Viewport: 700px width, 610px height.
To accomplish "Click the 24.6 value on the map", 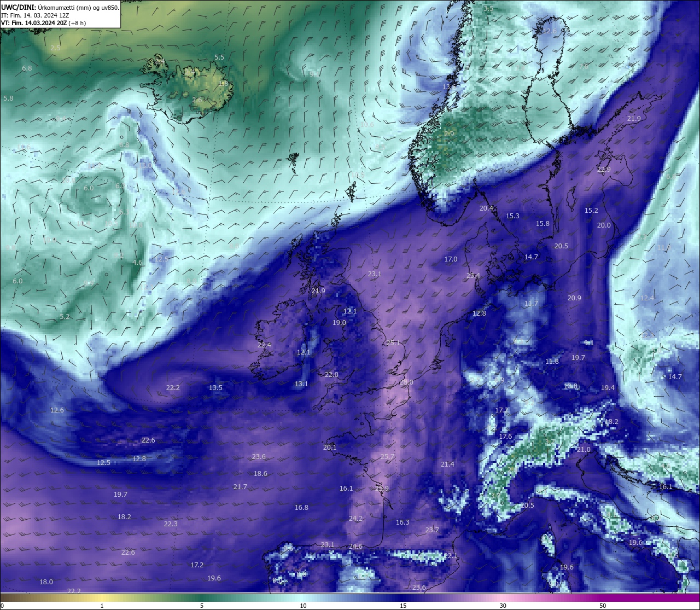I will pyautogui.click(x=355, y=547).
